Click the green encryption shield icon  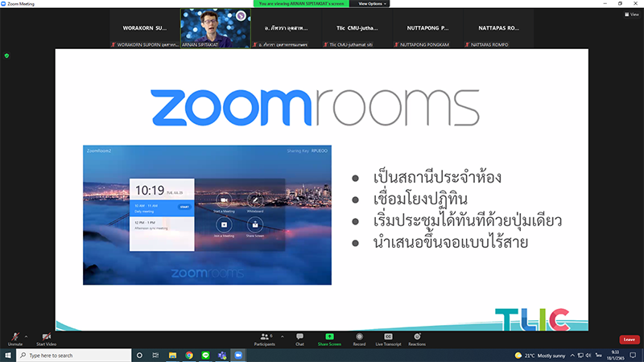point(6,56)
